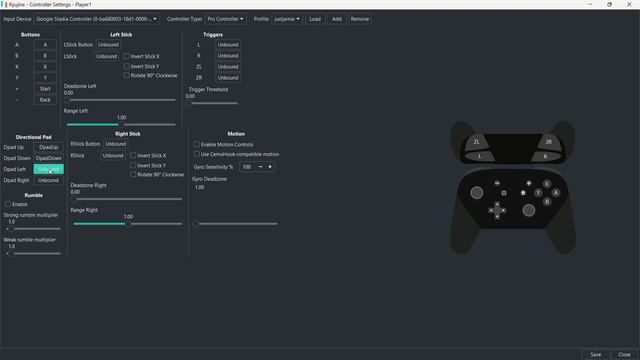Set the LStick Button binding
Image resolution: width=640 pixels, height=360 pixels.
(108, 44)
